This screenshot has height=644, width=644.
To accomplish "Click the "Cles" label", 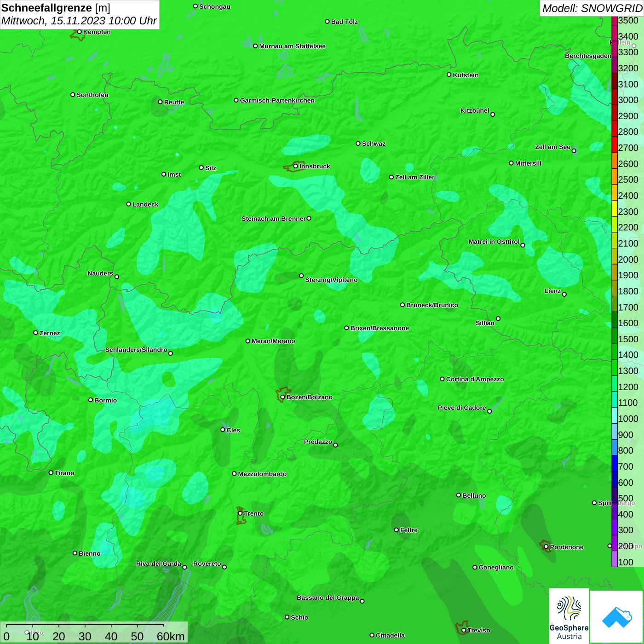I will click(233, 430).
